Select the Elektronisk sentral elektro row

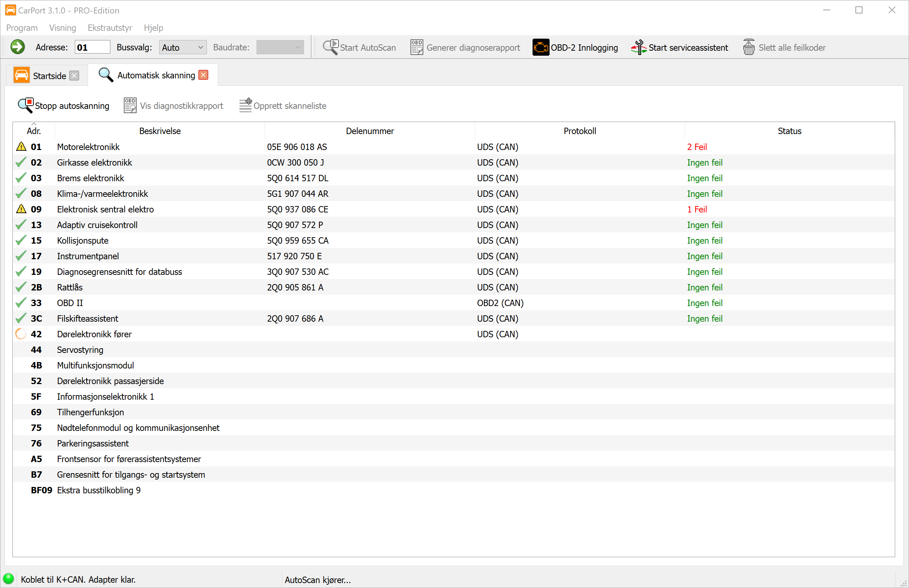pos(105,209)
